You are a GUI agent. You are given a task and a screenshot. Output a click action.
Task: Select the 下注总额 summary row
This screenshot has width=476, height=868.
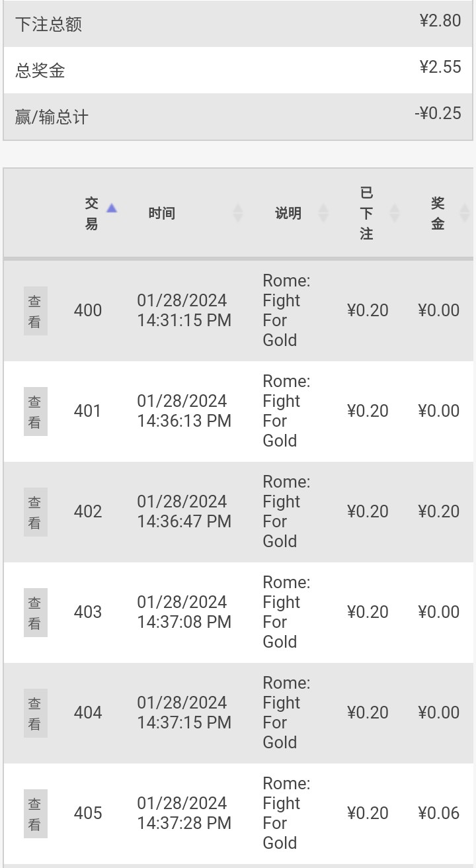pos(238,24)
